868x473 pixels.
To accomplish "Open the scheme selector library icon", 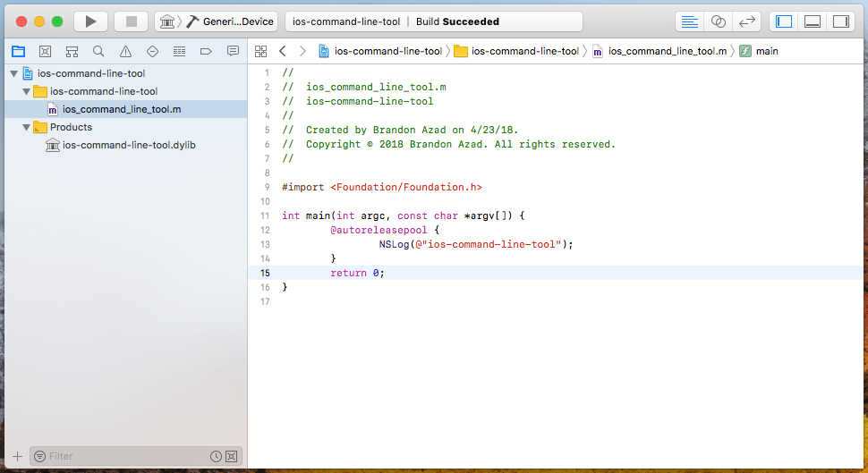I will (x=166, y=21).
